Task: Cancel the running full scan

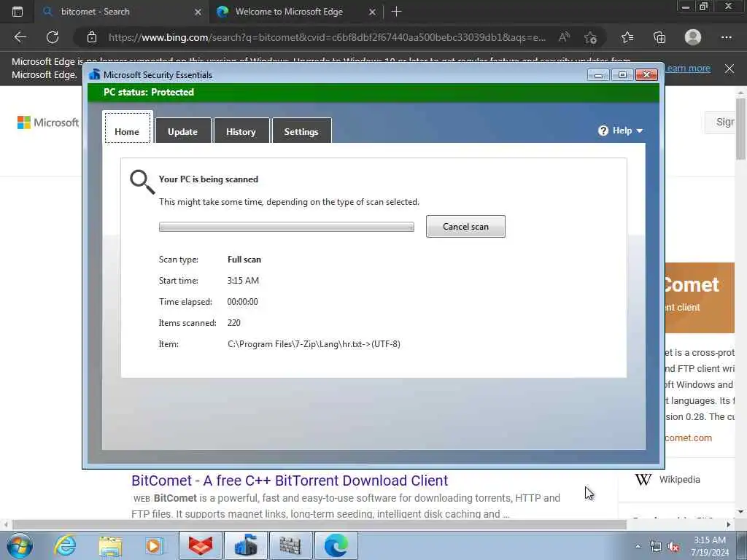Action: [465, 227]
